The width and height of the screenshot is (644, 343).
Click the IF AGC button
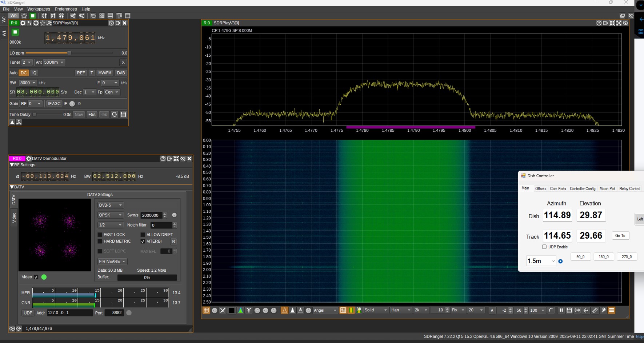pyautogui.click(x=54, y=104)
